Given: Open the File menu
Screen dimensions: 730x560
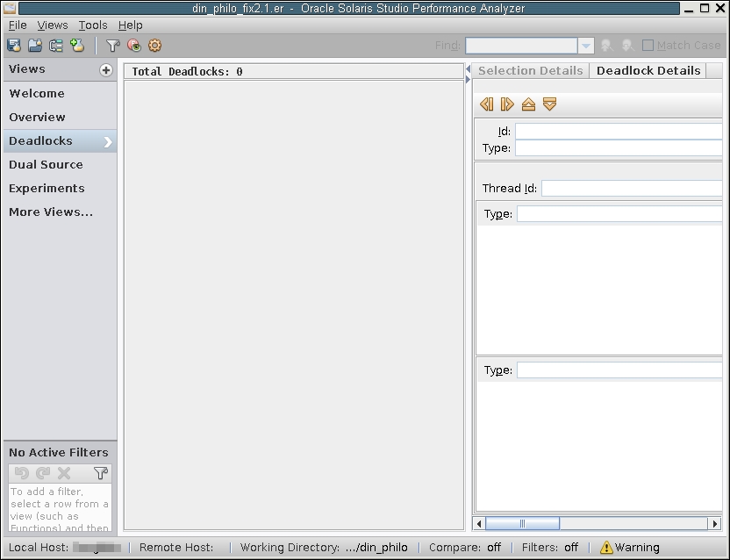Looking at the screenshot, I should click(18, 25).
